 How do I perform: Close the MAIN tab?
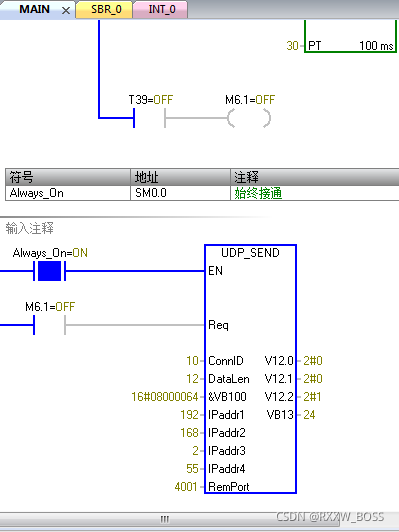[66, 11]
